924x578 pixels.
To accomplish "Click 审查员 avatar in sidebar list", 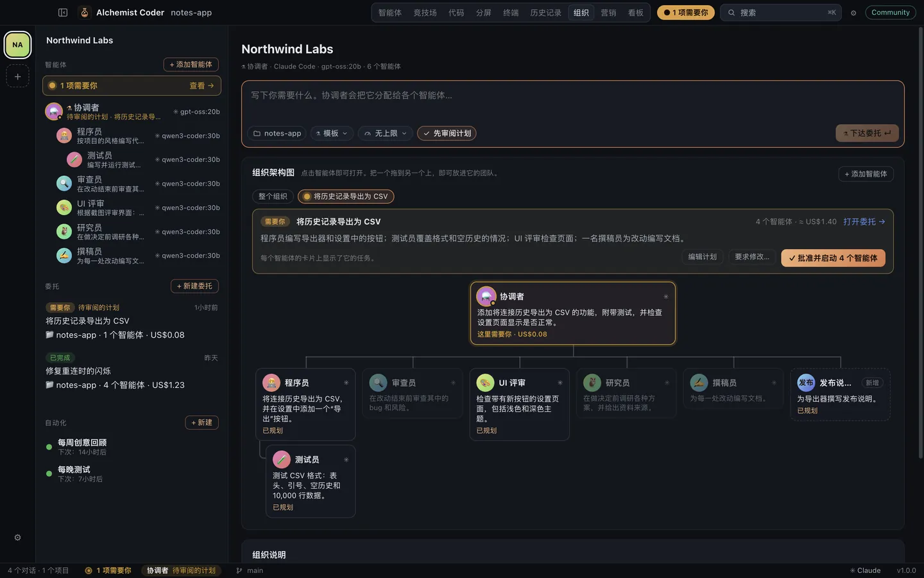I will coord(64,184).
